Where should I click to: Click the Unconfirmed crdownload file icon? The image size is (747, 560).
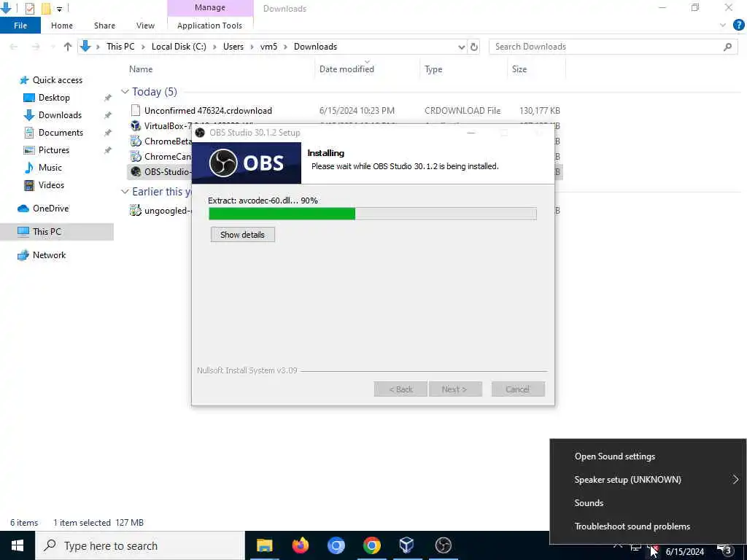(x=136, y=111)
